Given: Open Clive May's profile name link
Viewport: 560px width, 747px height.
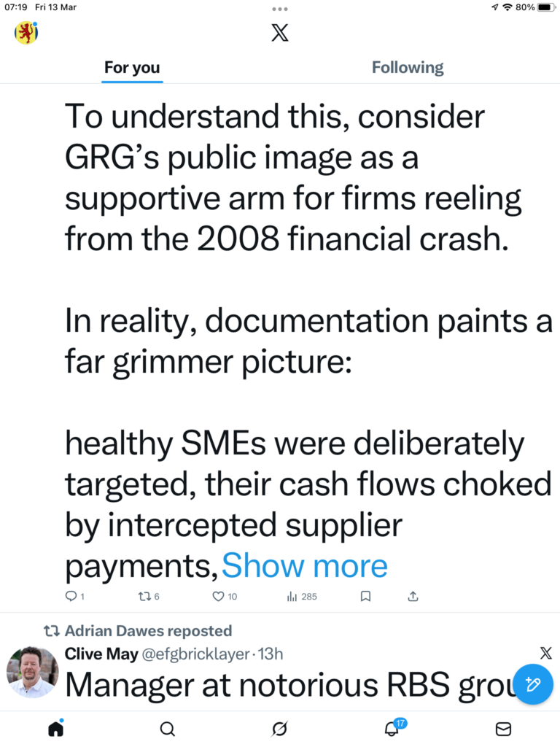Looking at the screenshot, I should tap(102, 654).
